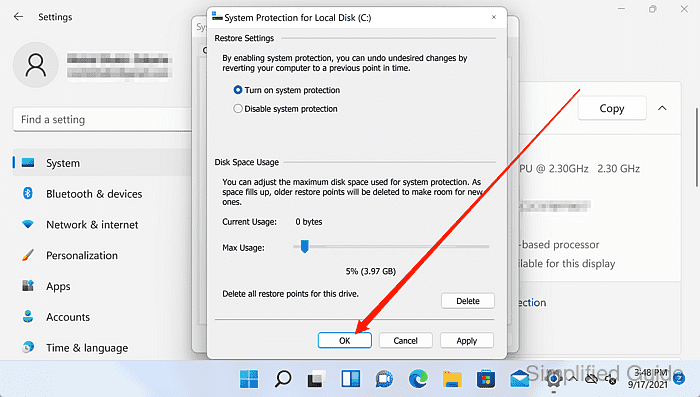Open System in Settings sidebar
This screenshot has height=397, width=700.
103,163
